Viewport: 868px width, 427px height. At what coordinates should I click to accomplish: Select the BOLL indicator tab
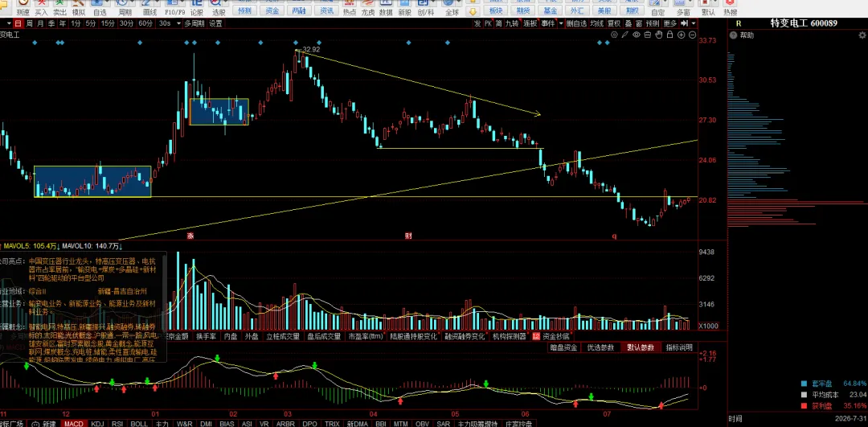(x=138, y=424)
